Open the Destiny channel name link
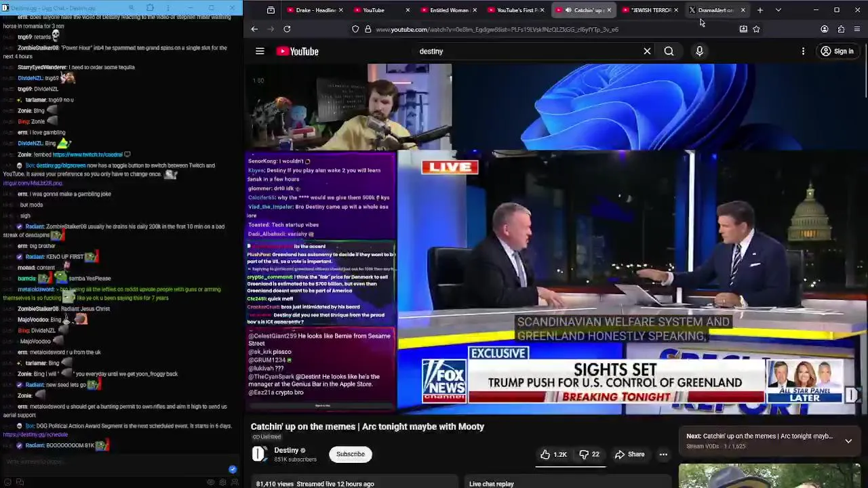 (286, 450)
